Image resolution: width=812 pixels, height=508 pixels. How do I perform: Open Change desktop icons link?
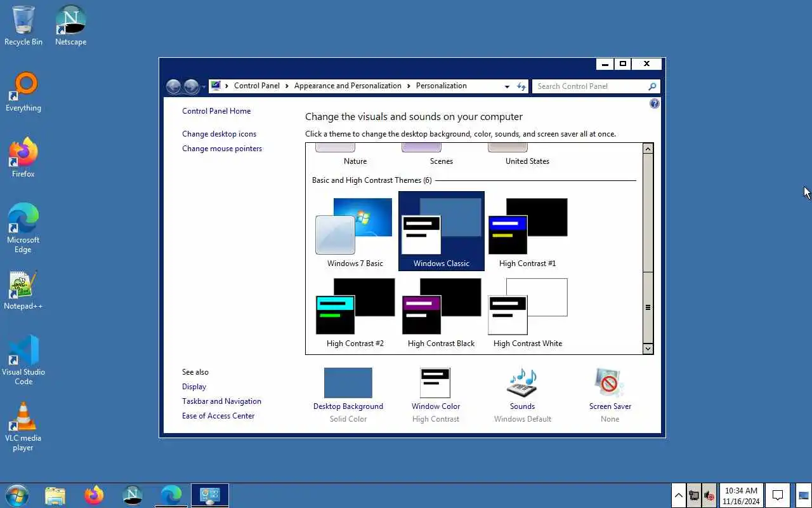click(x=219, y=134)
